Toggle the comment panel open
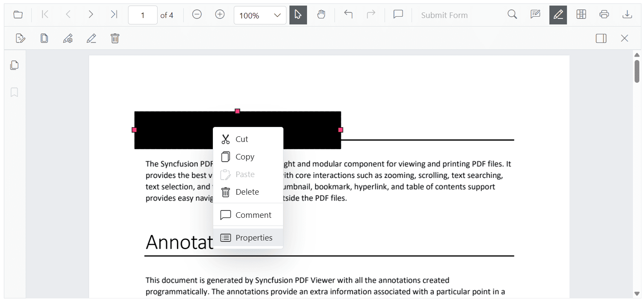The image size is (644, 301). 398,14
